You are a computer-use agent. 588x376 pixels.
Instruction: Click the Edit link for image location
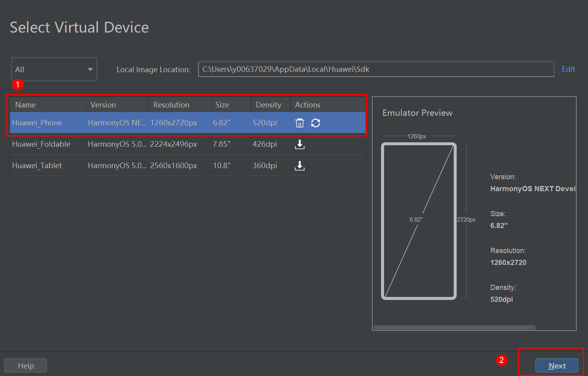(568, 69)
